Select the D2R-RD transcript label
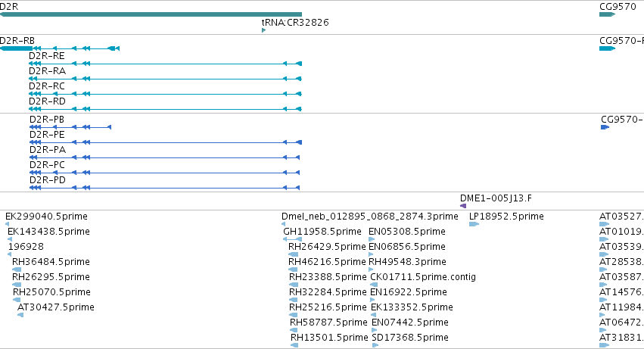 47,101
